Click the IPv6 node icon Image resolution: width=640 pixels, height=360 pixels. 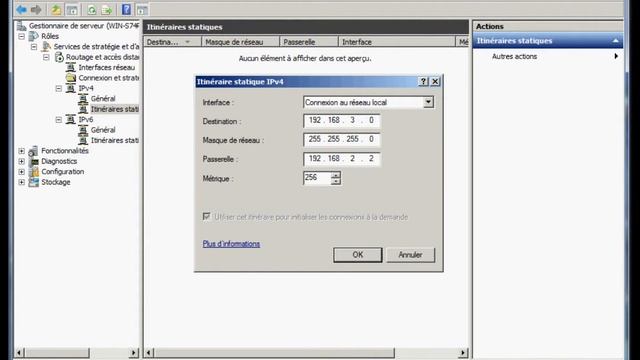pyautogui.click(x=71, y=120)
